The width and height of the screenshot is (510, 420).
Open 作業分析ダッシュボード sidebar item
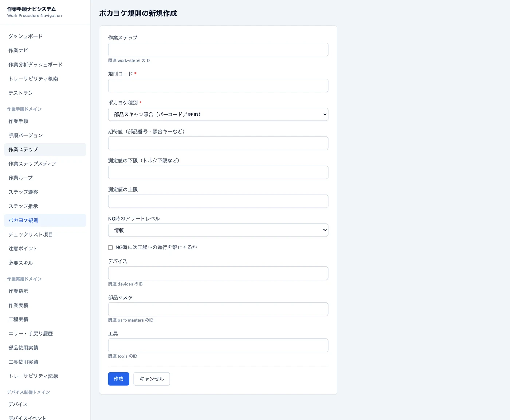(x=45, y=65)
